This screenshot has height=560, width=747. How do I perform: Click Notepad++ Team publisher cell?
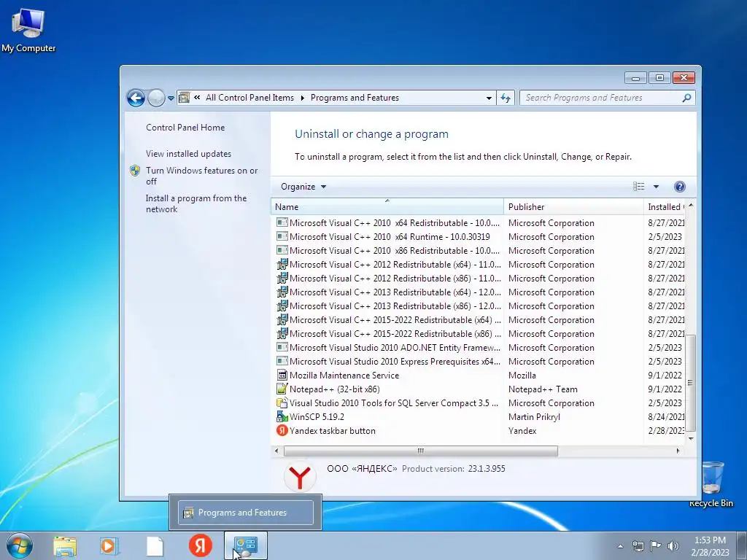(543, 389)
